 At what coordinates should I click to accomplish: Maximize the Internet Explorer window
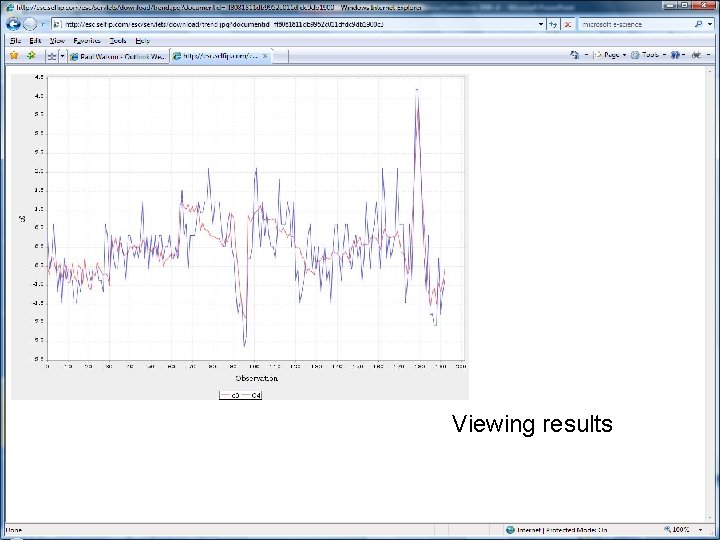pos(685,5)
